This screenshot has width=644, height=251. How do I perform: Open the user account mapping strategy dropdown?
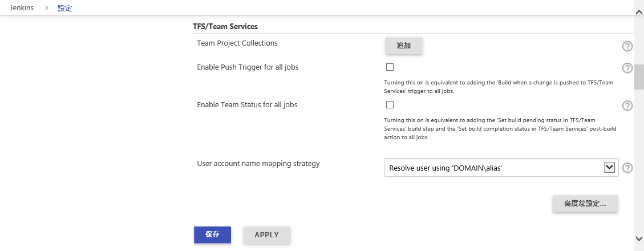[501, 168]
